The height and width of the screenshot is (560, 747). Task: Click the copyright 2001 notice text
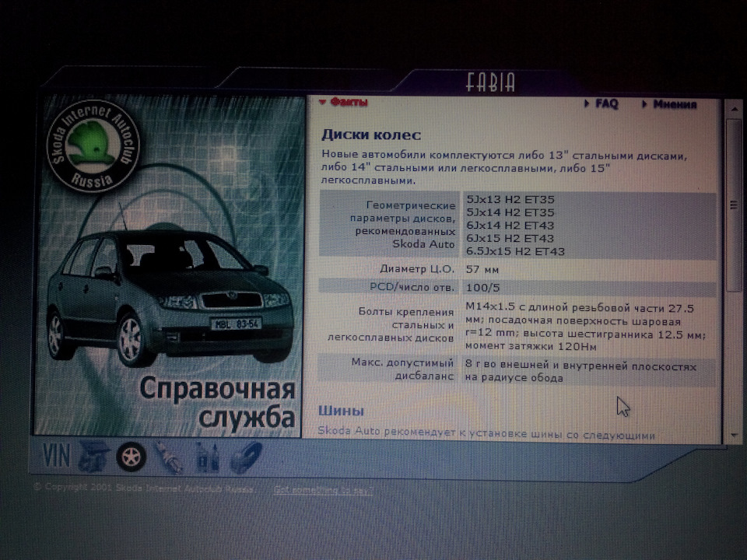coord(145,488)
